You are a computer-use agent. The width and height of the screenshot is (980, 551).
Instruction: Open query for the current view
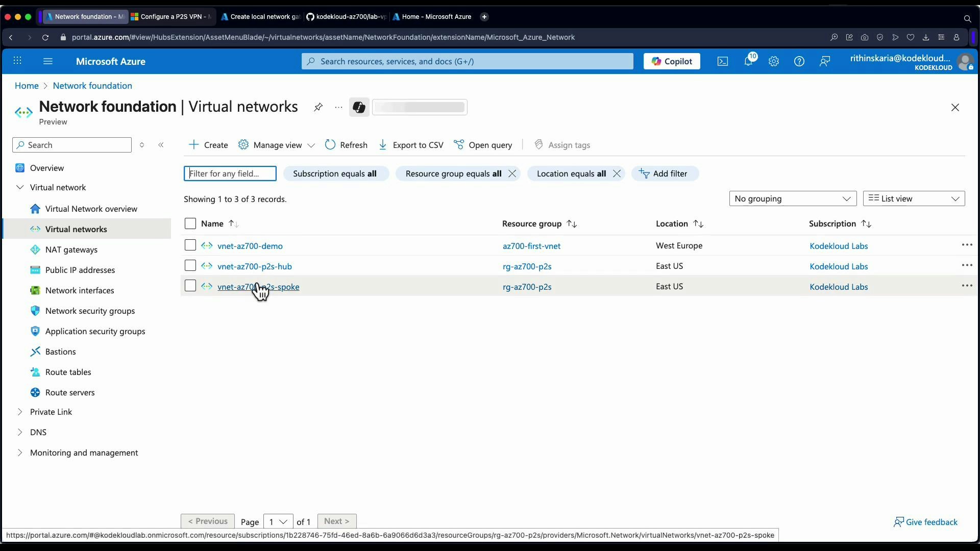pyautogui.click(x=483, y=145)
